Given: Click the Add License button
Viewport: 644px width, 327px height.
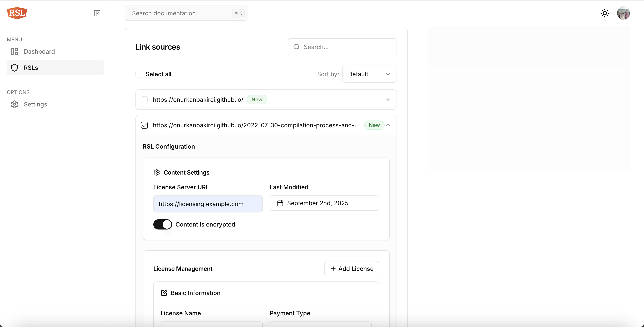Looking at the screenshot, I should click(352, 269).
